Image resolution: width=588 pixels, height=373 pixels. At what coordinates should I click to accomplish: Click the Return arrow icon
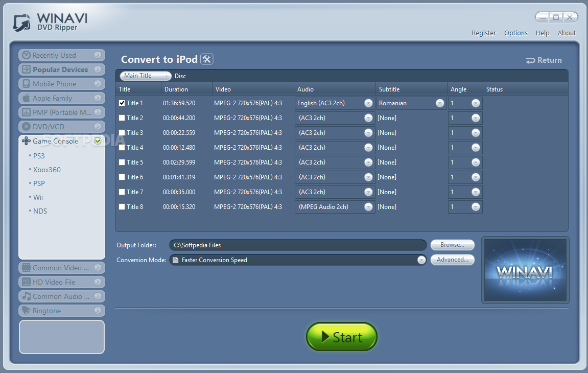[x=530, y=60]
